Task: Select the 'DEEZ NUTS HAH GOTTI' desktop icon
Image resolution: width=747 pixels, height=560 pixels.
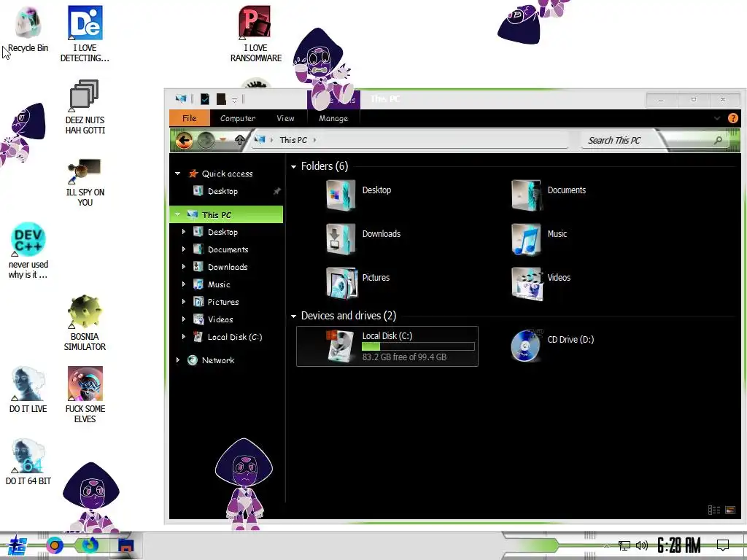Action: coord(85,106)
